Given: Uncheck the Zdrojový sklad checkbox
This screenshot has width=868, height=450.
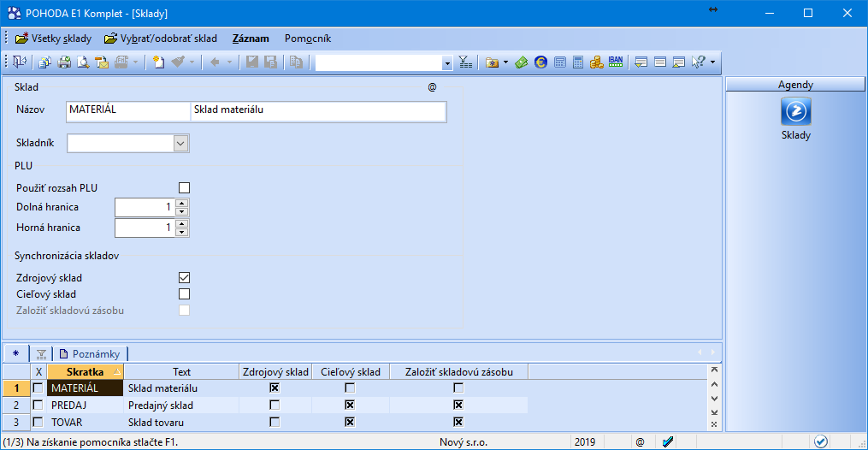Looking at the screenshot, I should coord(184,278).
